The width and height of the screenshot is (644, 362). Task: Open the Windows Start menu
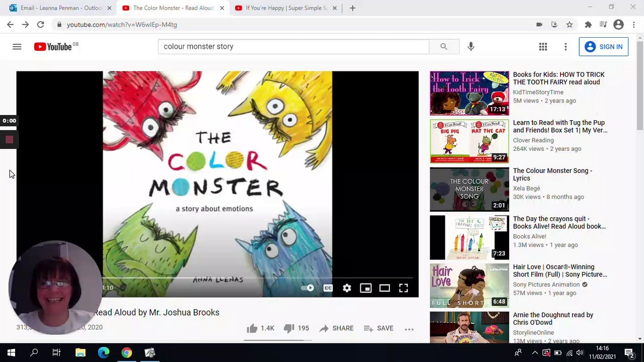(x=11, y=353)
